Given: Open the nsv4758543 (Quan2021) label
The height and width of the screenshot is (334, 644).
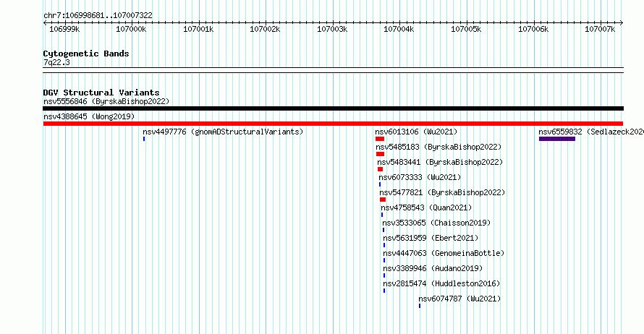Looking at the screenshot, I should pyautogui.click(x=426, y=207).
